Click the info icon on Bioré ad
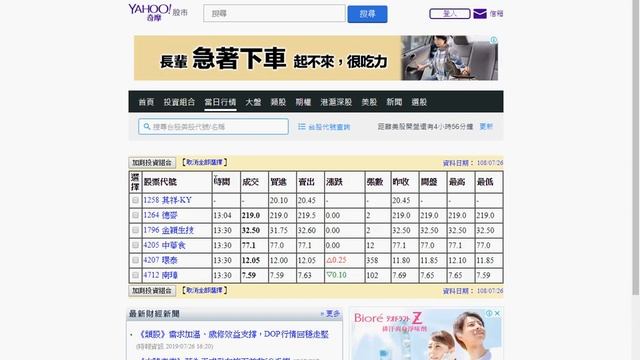Screen dimensions: 640x360 pyautogui.click(x=489, y=313)
